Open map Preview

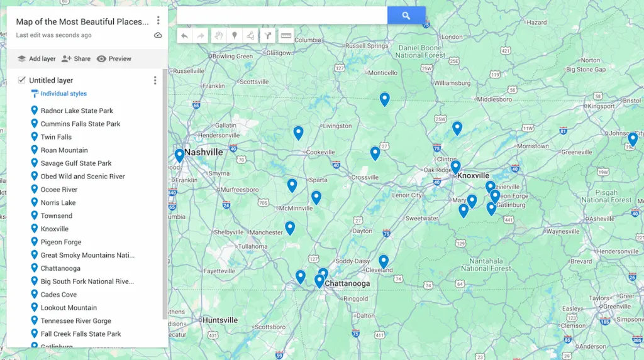(114, 58)
